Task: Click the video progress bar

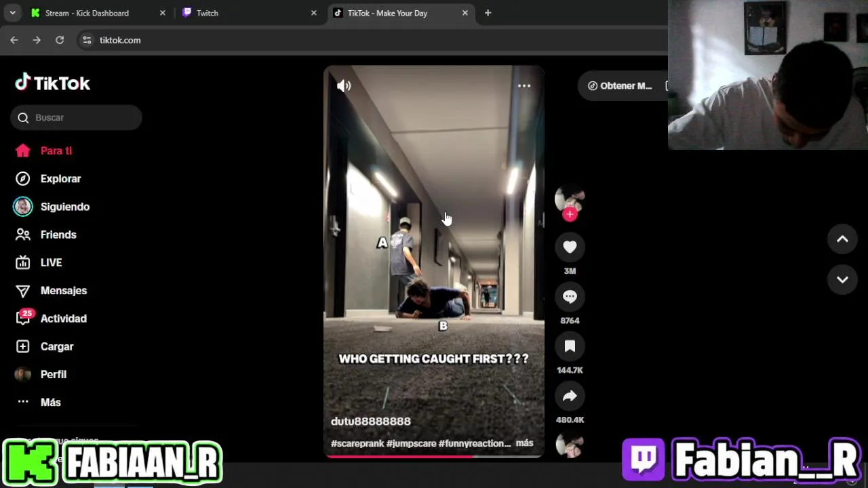Action: pyautogui.click(x=434, y=457)
